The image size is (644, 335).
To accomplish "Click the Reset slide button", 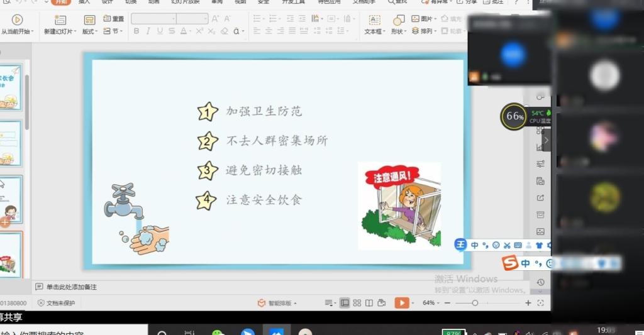I will tap(114, 19).
